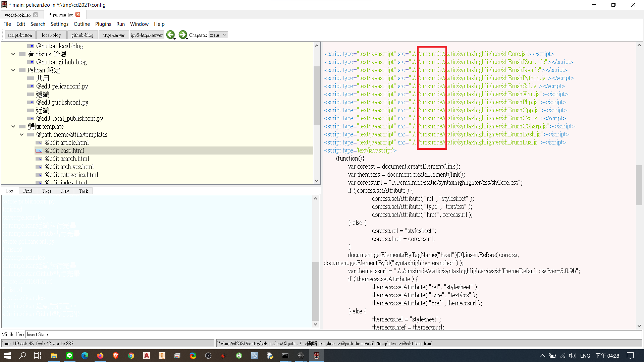Open the Settings menu
The height and width of the screenshot is (362, 644).
59,24
